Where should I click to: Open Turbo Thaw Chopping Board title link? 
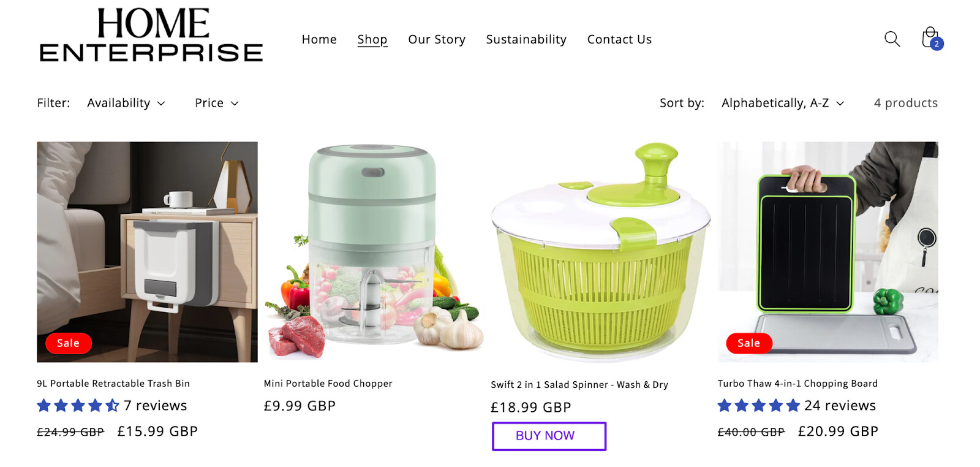coord(797,384)
